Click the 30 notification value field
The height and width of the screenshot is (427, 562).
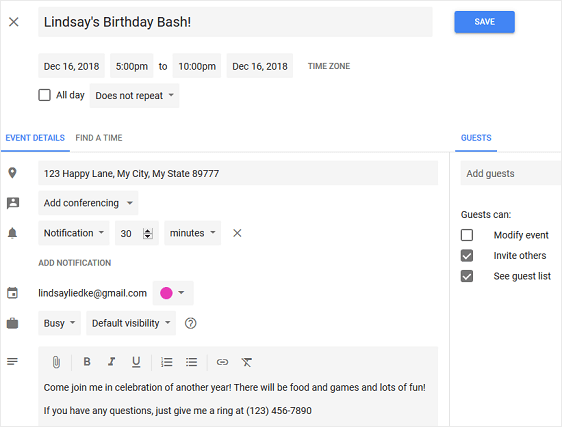tap(137, 233)
